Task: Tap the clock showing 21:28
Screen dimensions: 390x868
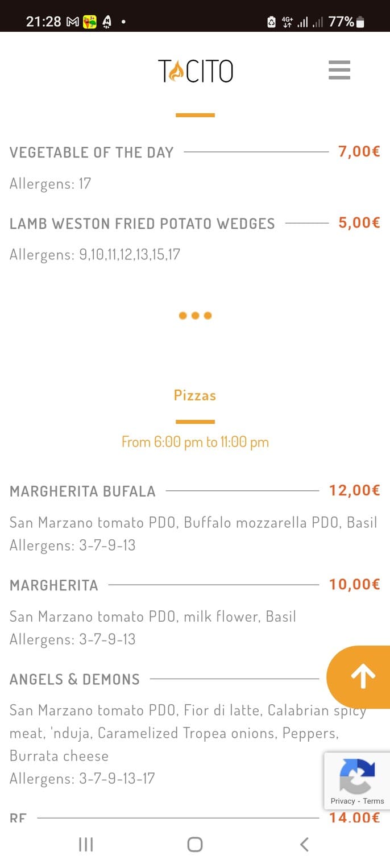Action: tap(44, 17)
